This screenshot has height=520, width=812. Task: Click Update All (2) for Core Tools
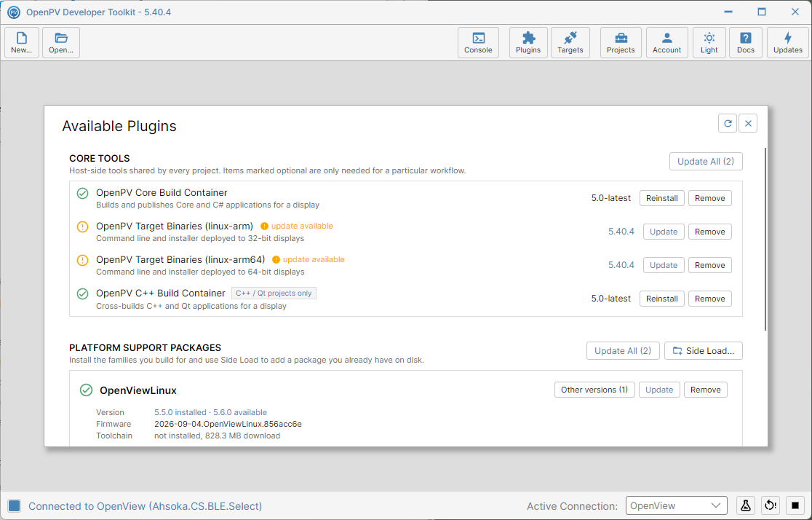tap(705, 161)
